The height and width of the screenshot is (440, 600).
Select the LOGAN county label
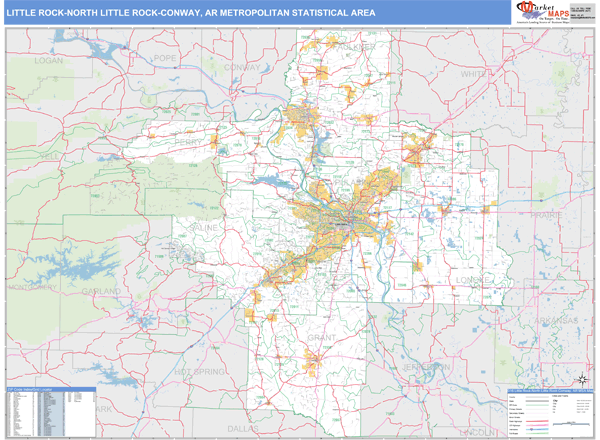[x=49, y=60]
